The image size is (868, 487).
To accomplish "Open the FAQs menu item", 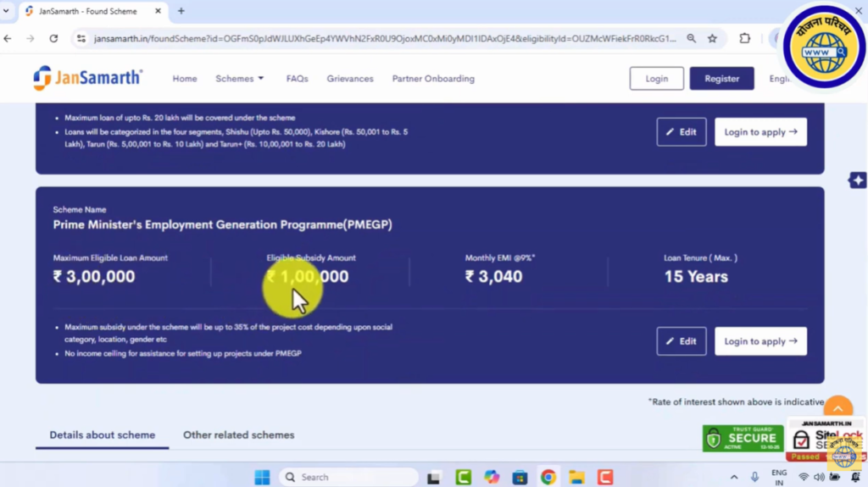I will pos(297,79).
